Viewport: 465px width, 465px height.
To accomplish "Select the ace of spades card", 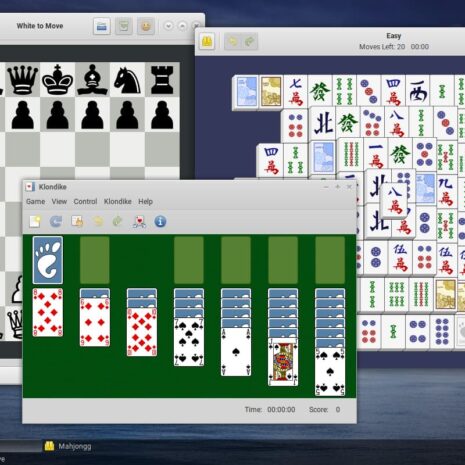I will click(236, 352).
